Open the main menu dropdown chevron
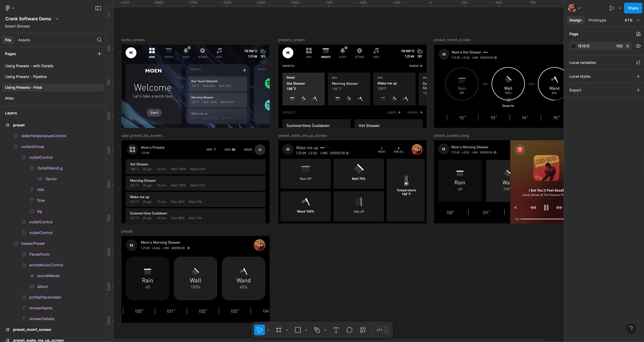The width and height of the screenshot is (644, 342). [x=13, y=8]
